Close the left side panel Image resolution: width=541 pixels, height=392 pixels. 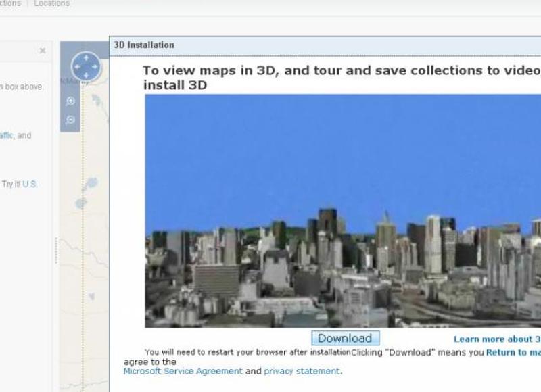tap(43, 51)
